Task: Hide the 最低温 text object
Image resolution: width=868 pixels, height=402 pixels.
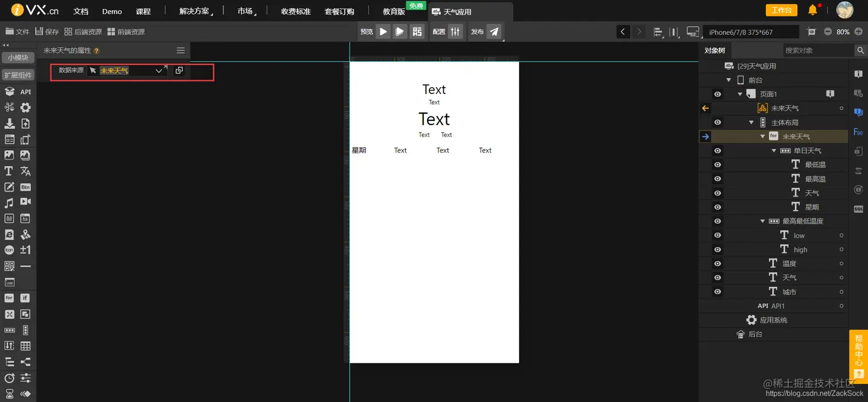Action: 718,165
